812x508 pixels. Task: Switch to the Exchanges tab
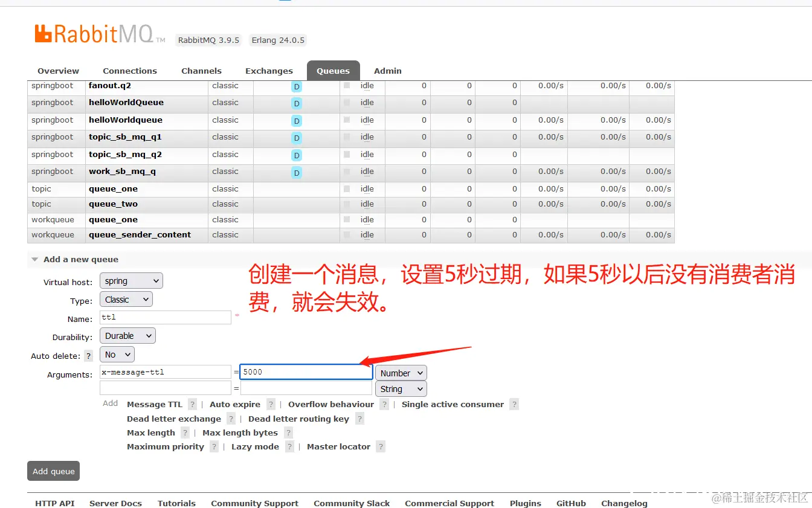pos(269,71)
